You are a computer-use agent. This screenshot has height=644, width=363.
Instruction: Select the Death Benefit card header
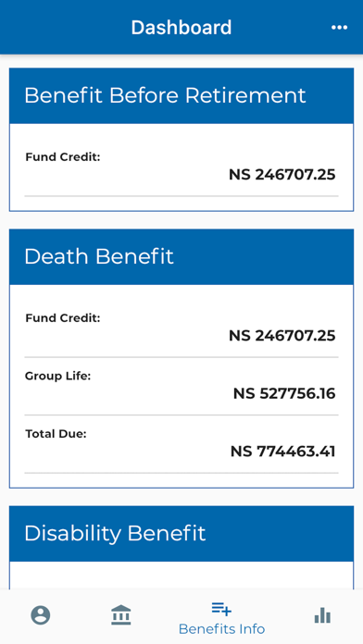(181, 256)
